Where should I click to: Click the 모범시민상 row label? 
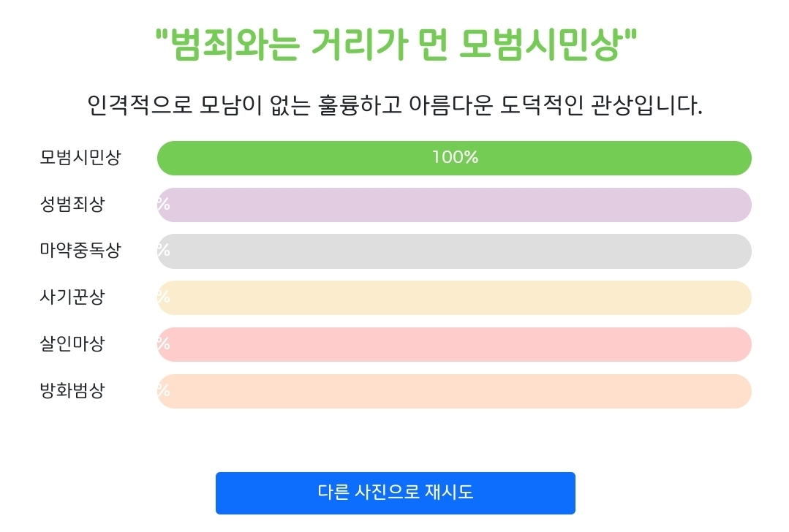[x=80, y=157]
